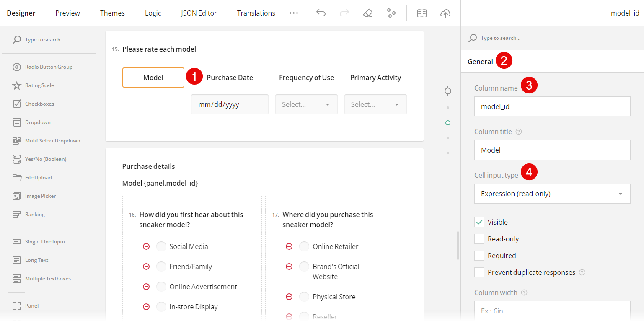This screenshot has height=321, width=644.
Task: Remove the Online Retailer choice
Action: coord(289,246)
